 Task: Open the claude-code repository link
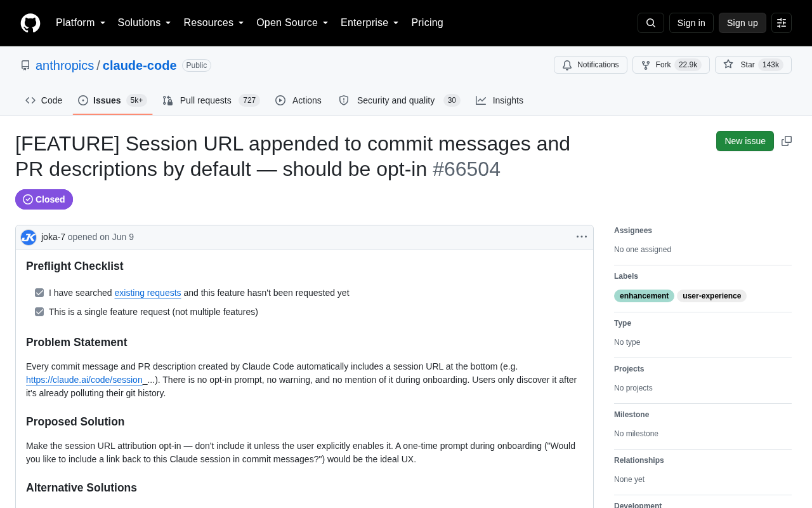[x=140, y=65]
